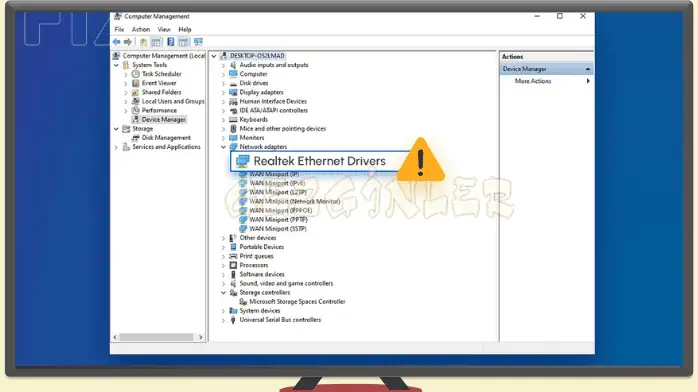
Task: Select WAN Miniport (L2TP) adapter
Action: [278, 192]
